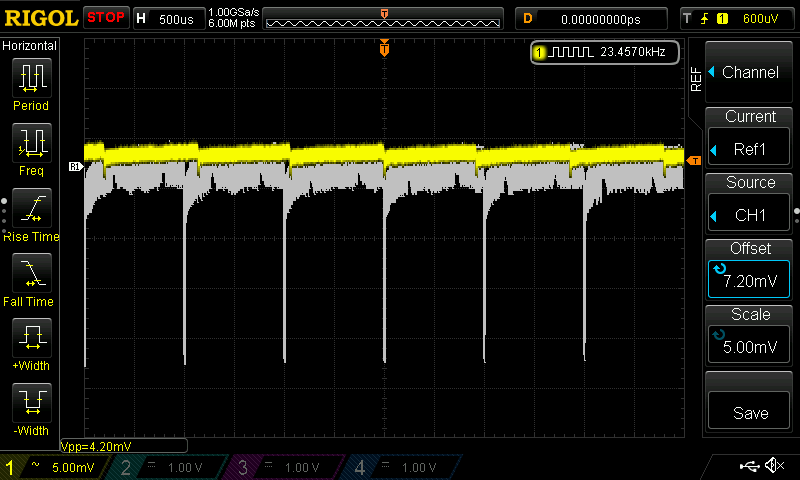
Task: Click the trigger edge slope icon
Action: click(x=705, y=19)
